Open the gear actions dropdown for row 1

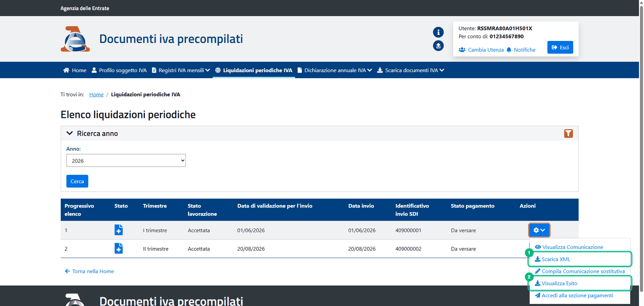click(539, 230)
